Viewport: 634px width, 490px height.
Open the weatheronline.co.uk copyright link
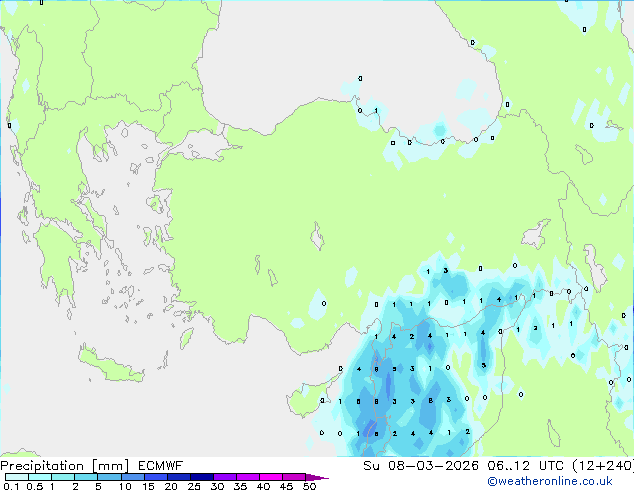pyautogui.click(x=550, y=481)
